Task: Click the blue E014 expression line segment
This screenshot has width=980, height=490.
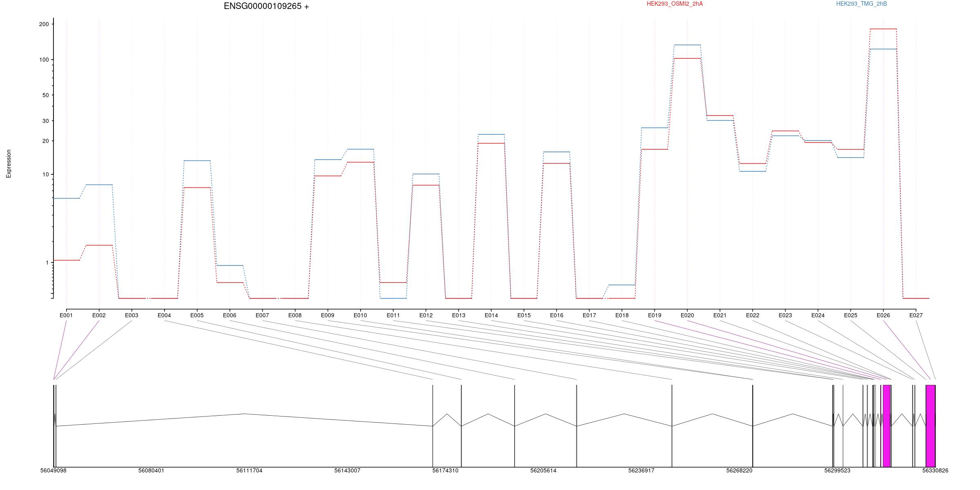Action: [491, 134]
